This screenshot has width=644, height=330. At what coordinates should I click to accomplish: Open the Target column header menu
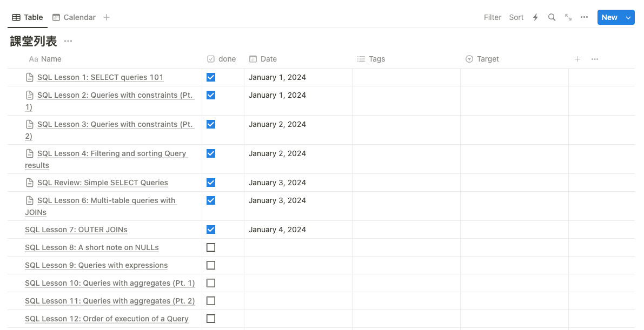pyautogui.click(x=488, y=59)
